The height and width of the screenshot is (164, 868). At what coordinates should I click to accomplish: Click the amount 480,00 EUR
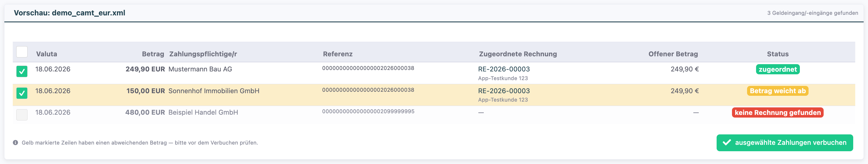(x=145, y=112)
